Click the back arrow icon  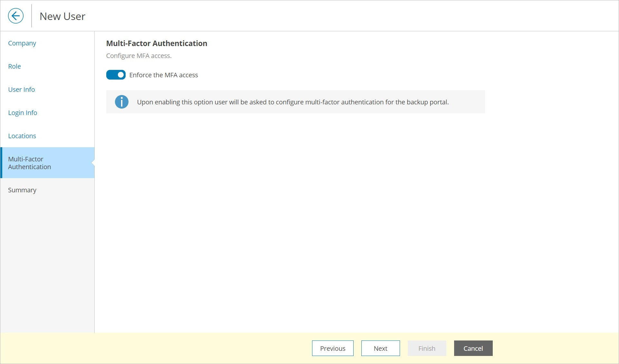tap(16, 16)
